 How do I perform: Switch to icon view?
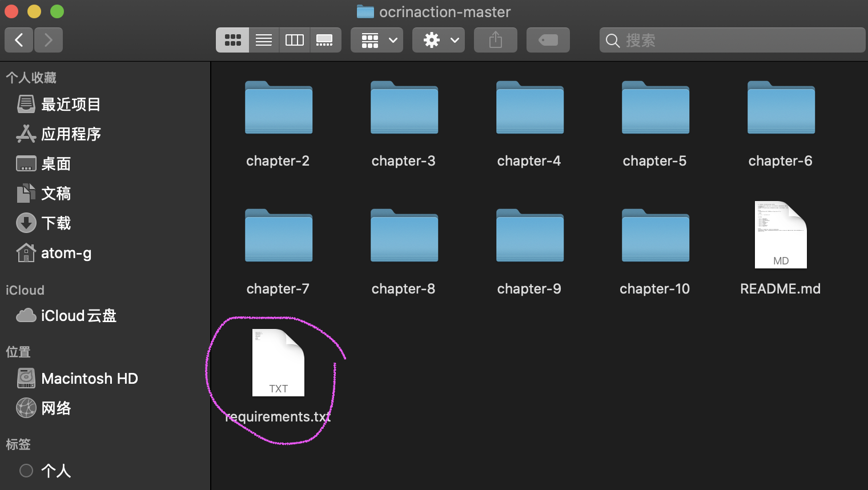pyautogui.click(x=232, y=40)
